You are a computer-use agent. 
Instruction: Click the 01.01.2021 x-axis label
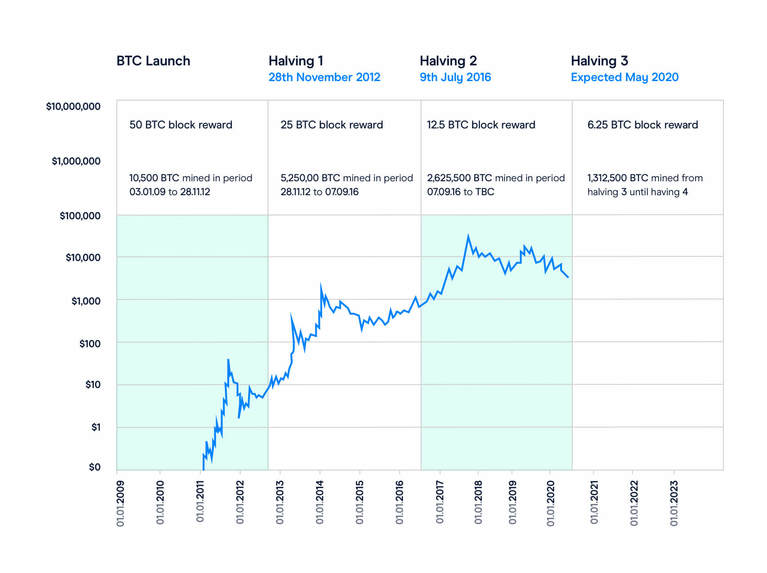(x=594, y=503)
